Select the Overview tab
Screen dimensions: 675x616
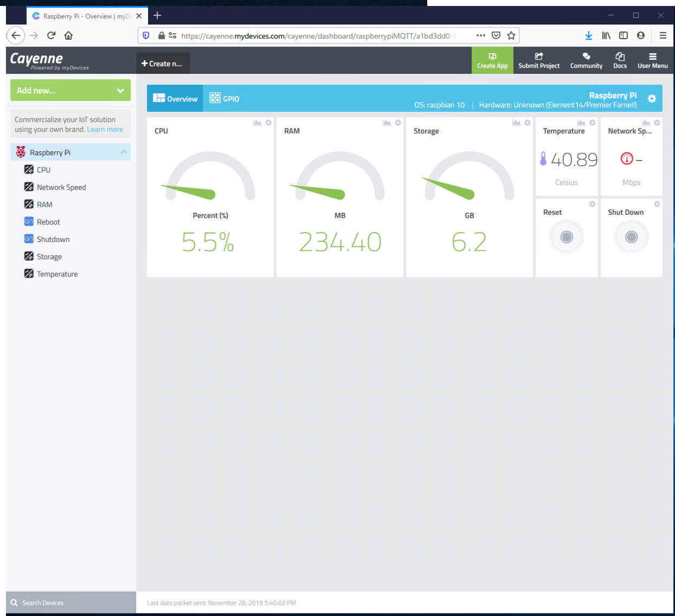point(175,99)
